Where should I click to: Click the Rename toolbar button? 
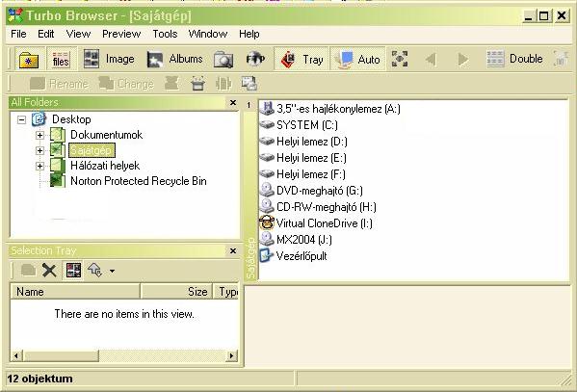(x=59, y=84)
